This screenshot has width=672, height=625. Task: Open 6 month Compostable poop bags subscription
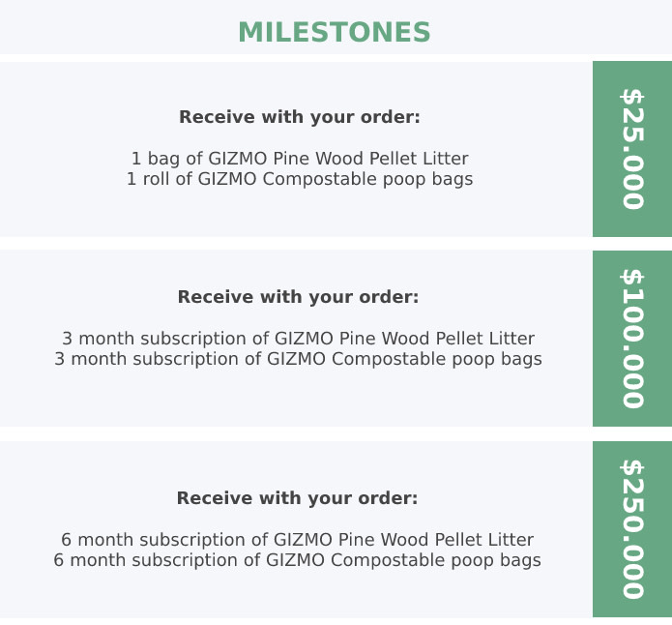(x=297, y=560)
